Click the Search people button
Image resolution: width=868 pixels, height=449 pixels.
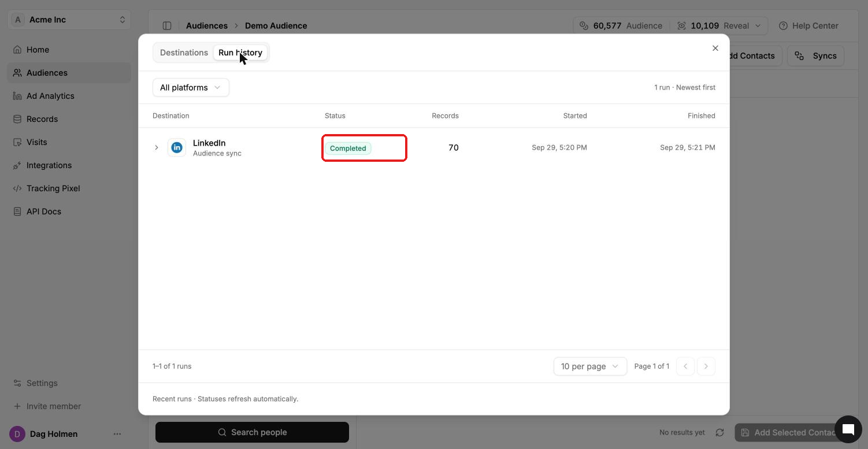[x=252, y=432]
